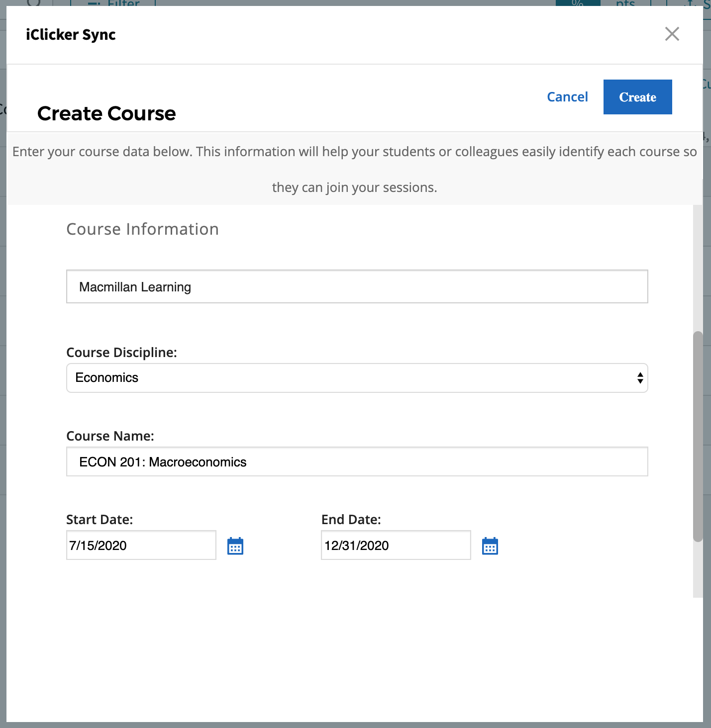Image resolution: width=711 pixels, height=728 pixels.
Task: Change the End Date value 12/31/2020
Action: click(x=396, y=545)
